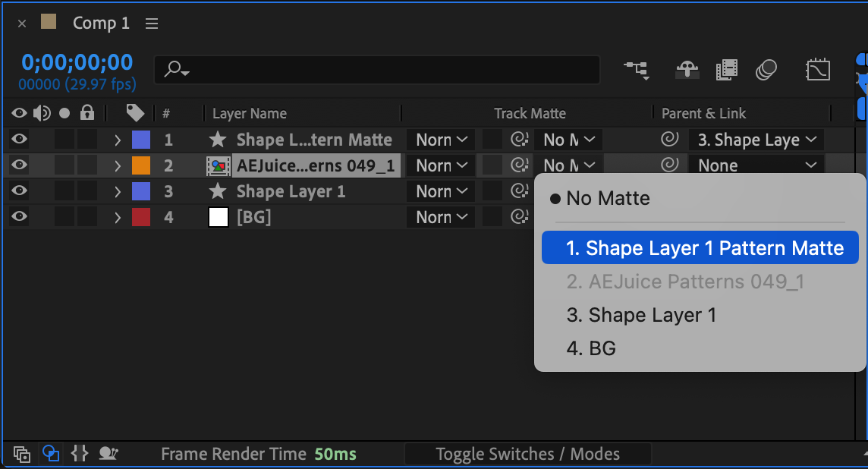Image resolution: width=868 pixels, height=469 pixels.
Task: Click track matte pick whip for Shape Layer 1
Action: click(519, 191)
